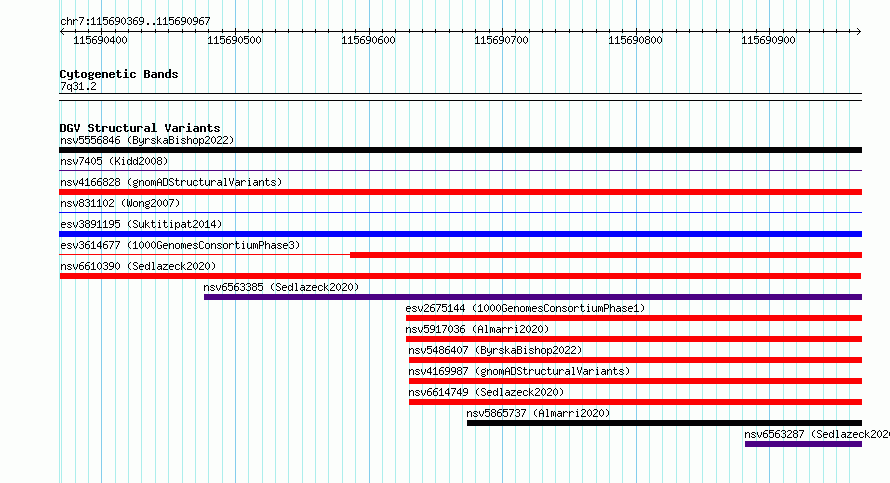Image resolution: width=890 pixels, height=483 pixels.
Task: Open nsv4166828 (gnomADStructuralVariants) label
Action: point(171,182)
